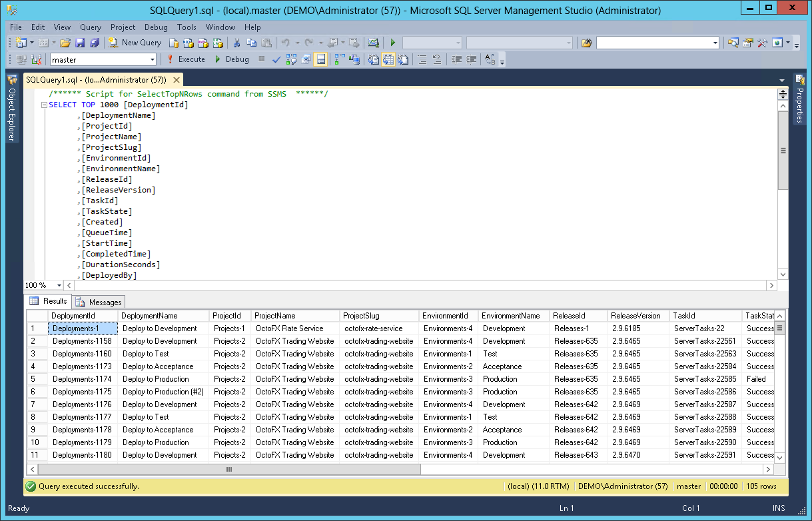Close the SQLQuery1.sql document tab
Image resolution: width=812 pixels, height=521 pixels.
point(177,80)
